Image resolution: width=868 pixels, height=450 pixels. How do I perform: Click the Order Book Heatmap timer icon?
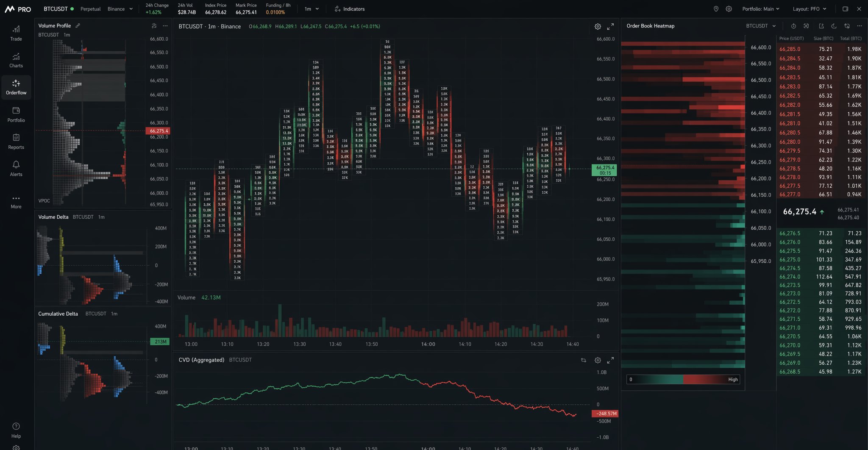793,26
